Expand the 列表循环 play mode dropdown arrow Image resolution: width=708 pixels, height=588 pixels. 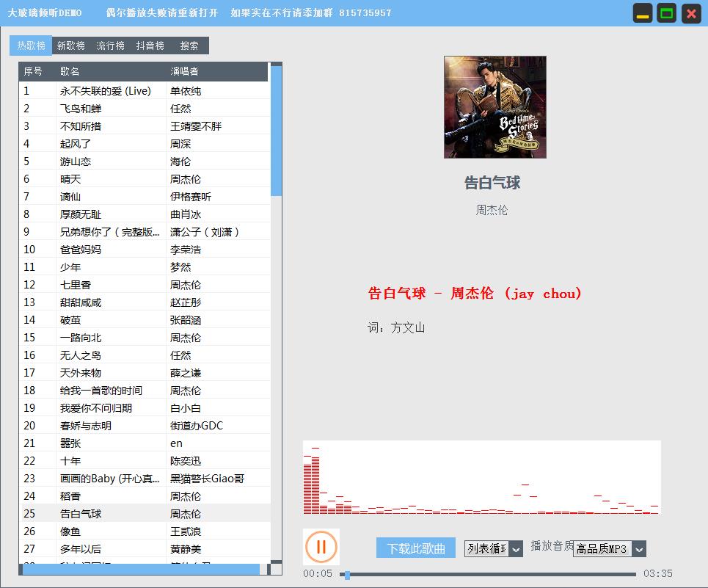click(x=516, y=549)
